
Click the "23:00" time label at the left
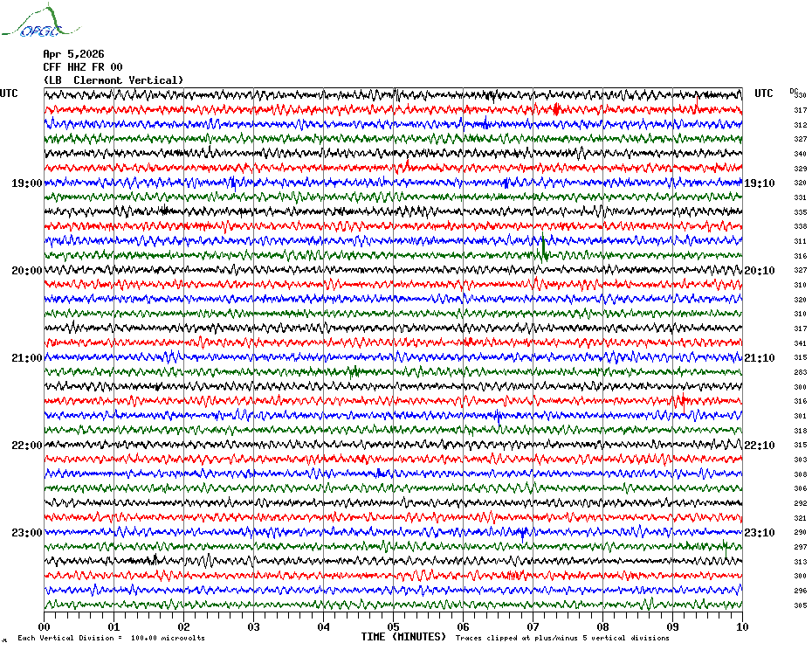point(26,533)
